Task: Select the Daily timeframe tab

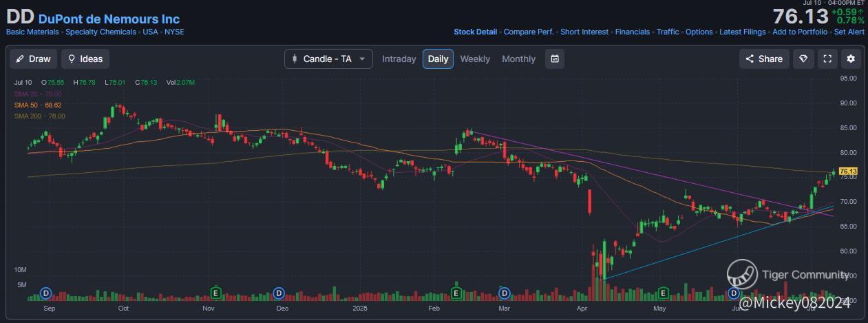Action: coord(438,59)
